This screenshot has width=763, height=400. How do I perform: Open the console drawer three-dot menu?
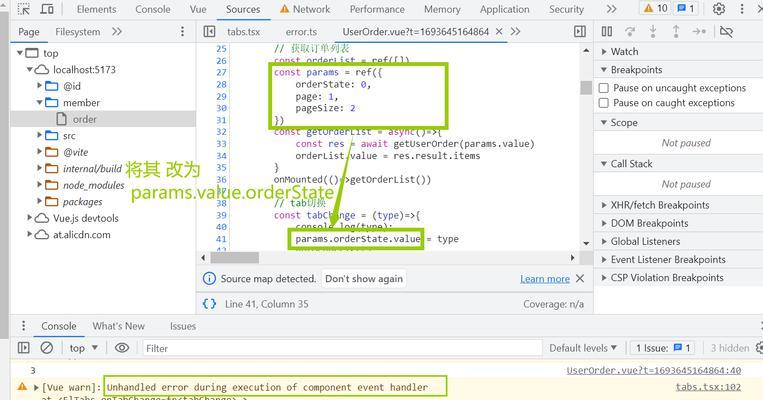click(23, 326)
